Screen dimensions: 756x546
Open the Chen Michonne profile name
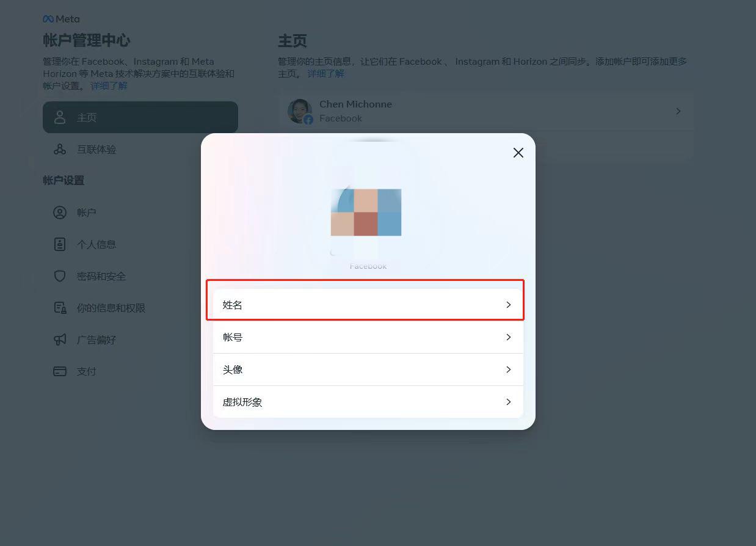355,104
